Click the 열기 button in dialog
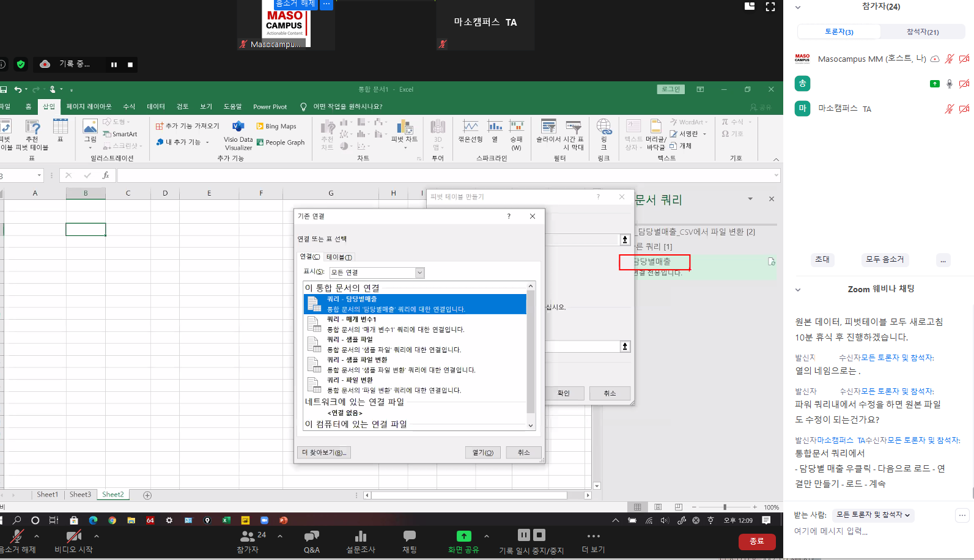 pyautogui.click(x=482, y=452)
